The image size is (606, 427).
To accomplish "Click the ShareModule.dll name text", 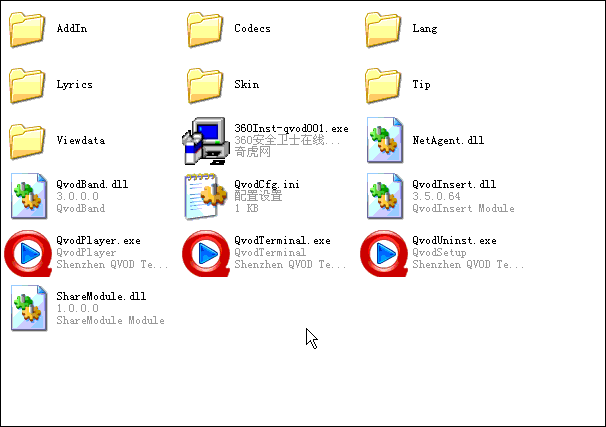I will pyautogui.click(x=101, y=296).
